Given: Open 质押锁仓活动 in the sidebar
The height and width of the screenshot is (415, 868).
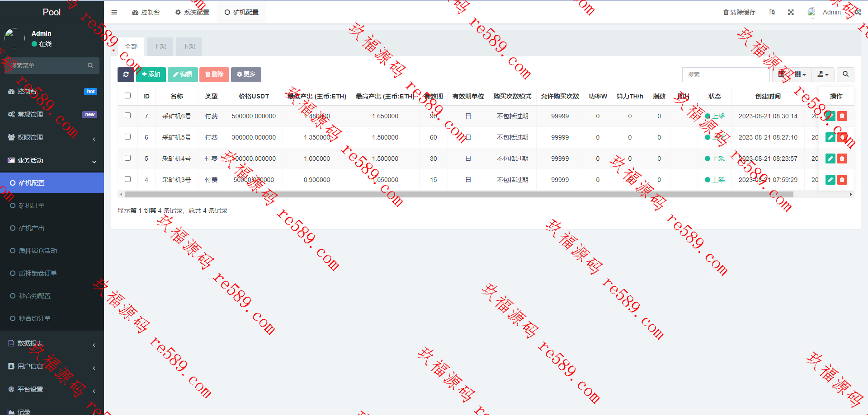Looking at the screenshot, I should tap(52, 251).
